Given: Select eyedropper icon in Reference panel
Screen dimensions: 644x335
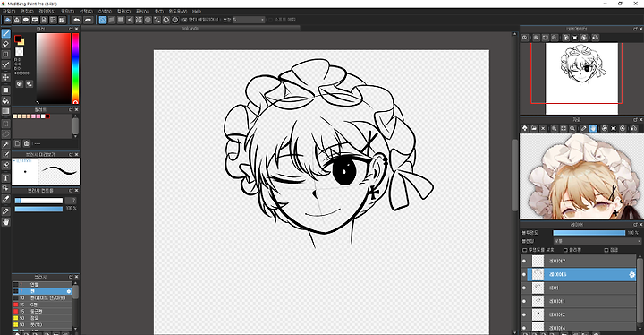Looking at the screenshot, I should coord(583,128).
